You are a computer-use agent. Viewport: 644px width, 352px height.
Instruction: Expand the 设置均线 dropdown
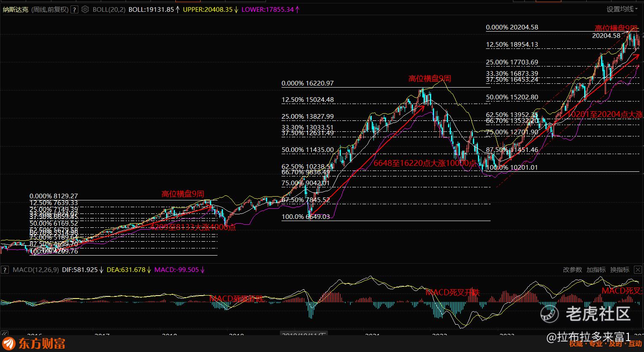click(622, 9)
